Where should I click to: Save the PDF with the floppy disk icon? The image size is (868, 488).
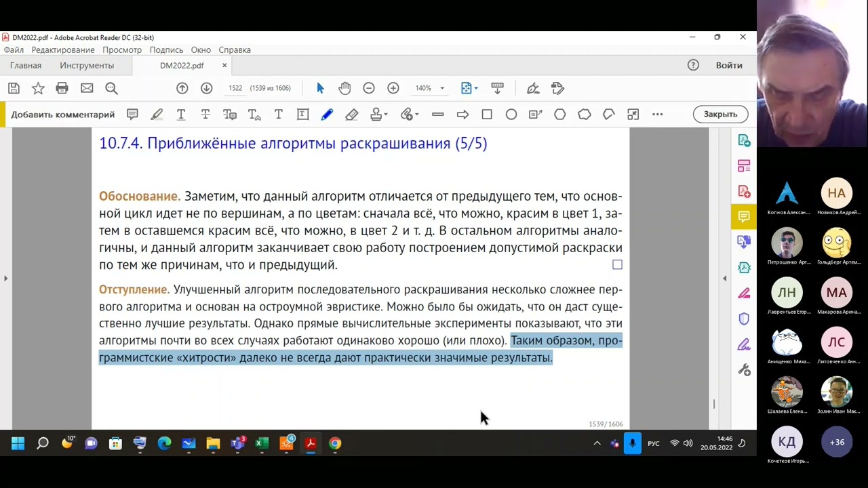point(14,88)
